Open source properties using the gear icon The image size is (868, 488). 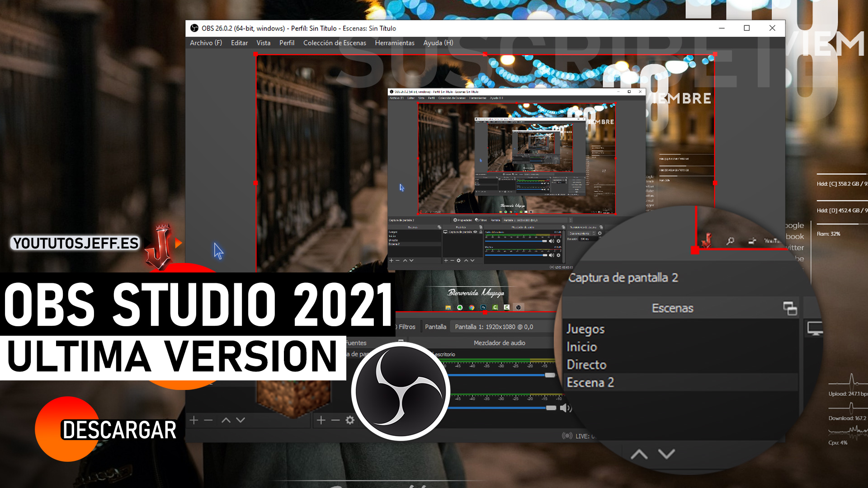pos(350,420)
